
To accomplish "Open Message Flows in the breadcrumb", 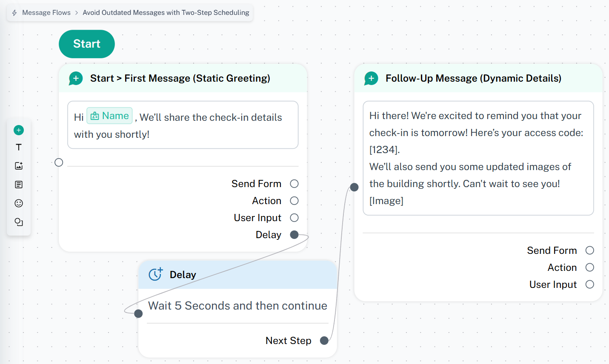I will 46,13.
